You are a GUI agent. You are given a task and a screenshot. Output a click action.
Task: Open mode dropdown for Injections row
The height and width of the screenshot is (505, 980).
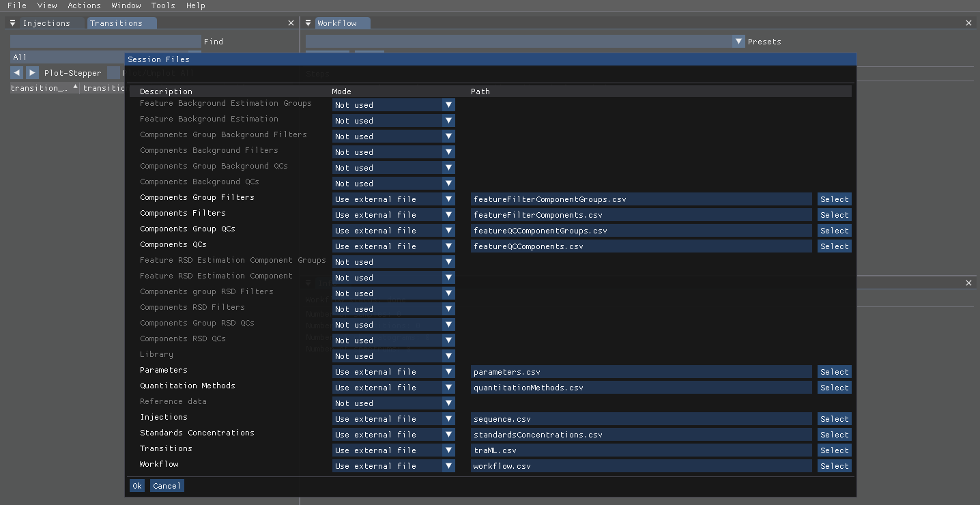[x=393, y=419]
